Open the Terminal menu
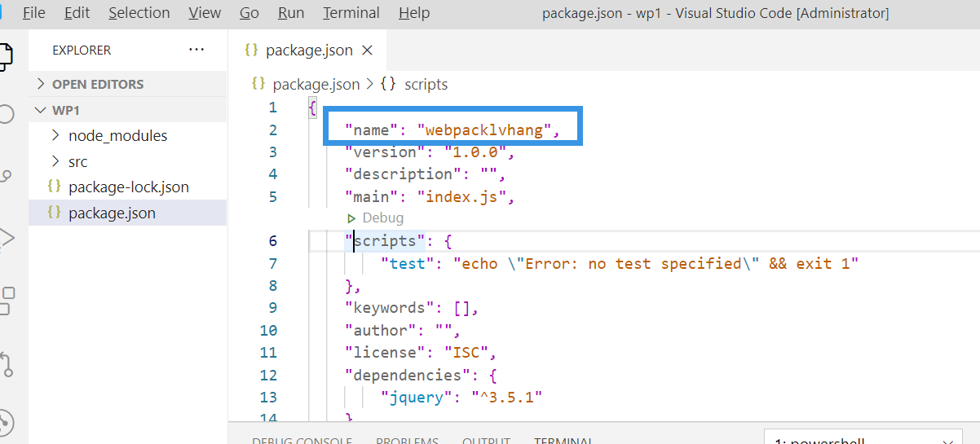The width and height of the screenshot is (980, 444). pos(351,13)
